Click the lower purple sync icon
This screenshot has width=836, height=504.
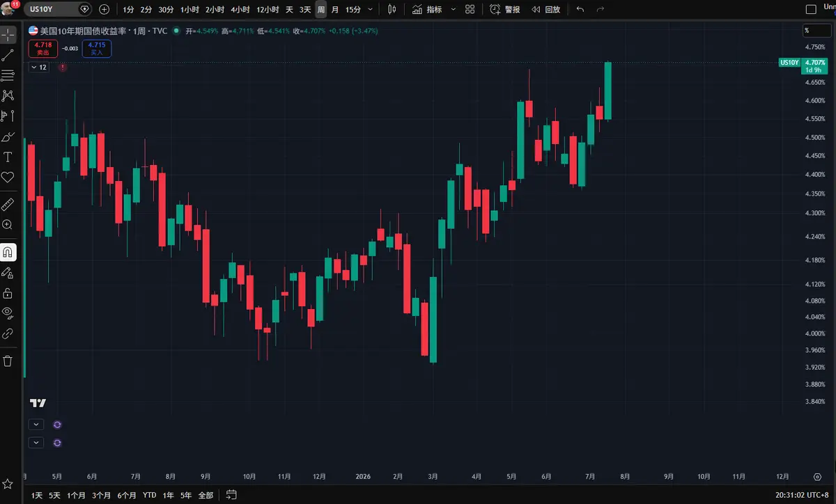click(x=57, y=442)
